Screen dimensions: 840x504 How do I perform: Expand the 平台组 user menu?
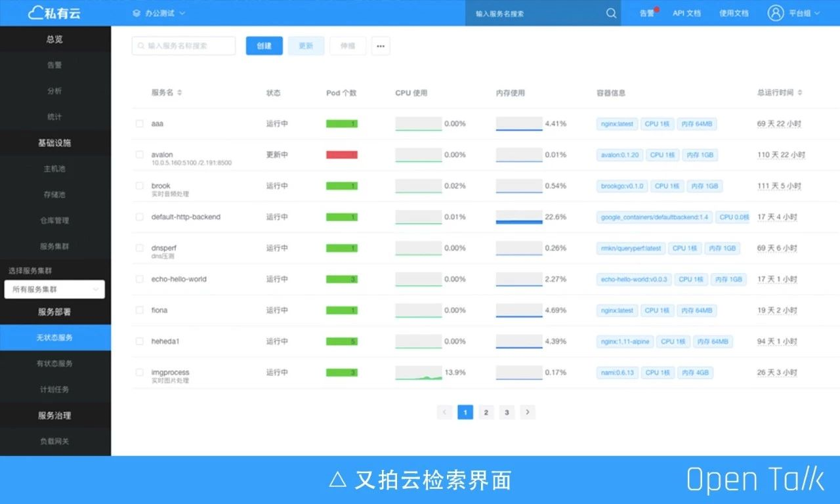tap(804, 13)
